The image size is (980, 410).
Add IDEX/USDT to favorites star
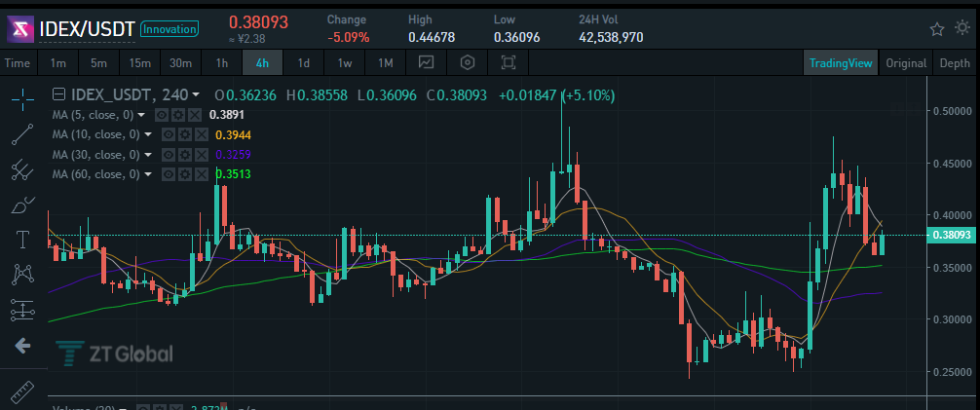pos(937,29)
